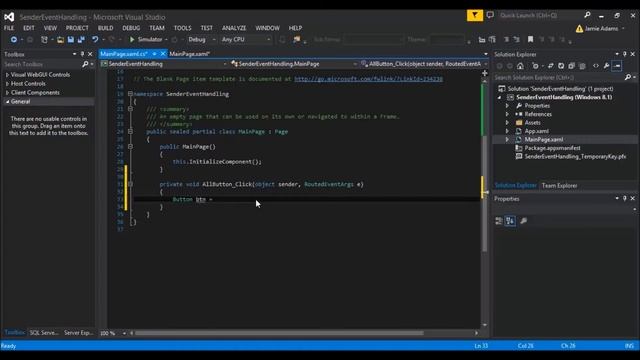Viewport: 640px width, 360px height.
Task: Open the SQL Server tab at bottom left
Action: [44, 333]
